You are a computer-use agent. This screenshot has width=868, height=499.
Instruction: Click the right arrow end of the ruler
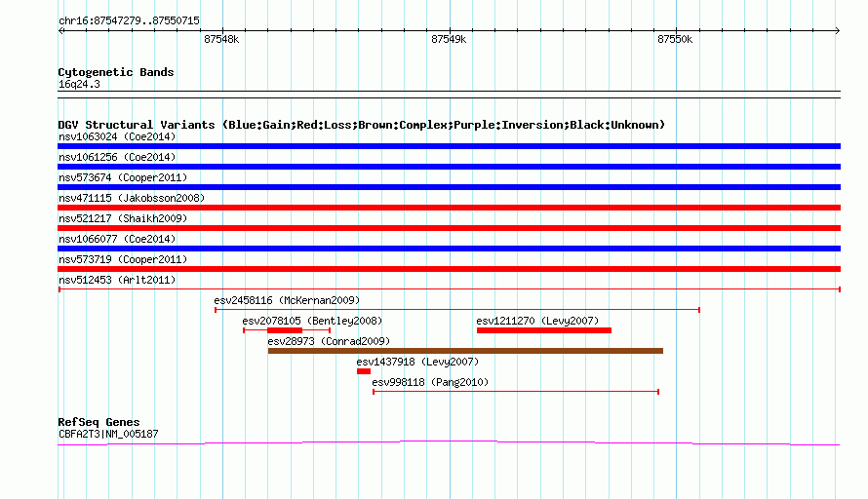838,31
